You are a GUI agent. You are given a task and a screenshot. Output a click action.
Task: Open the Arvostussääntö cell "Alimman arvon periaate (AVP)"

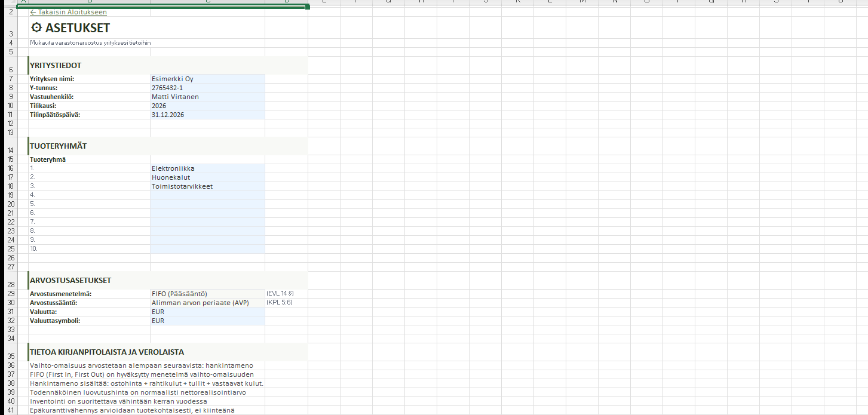click(207, 303)
